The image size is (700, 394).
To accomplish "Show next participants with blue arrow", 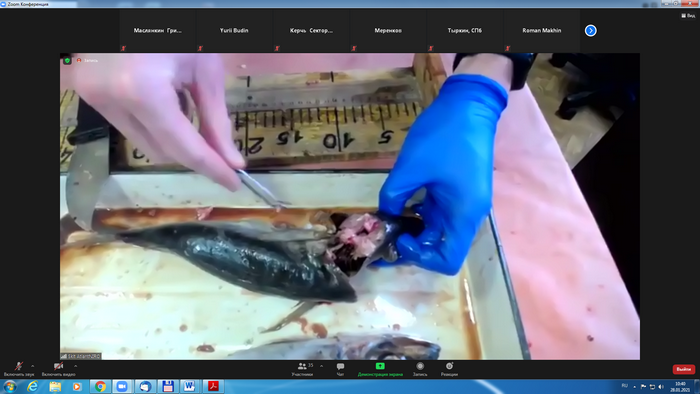I will point(591,30).
